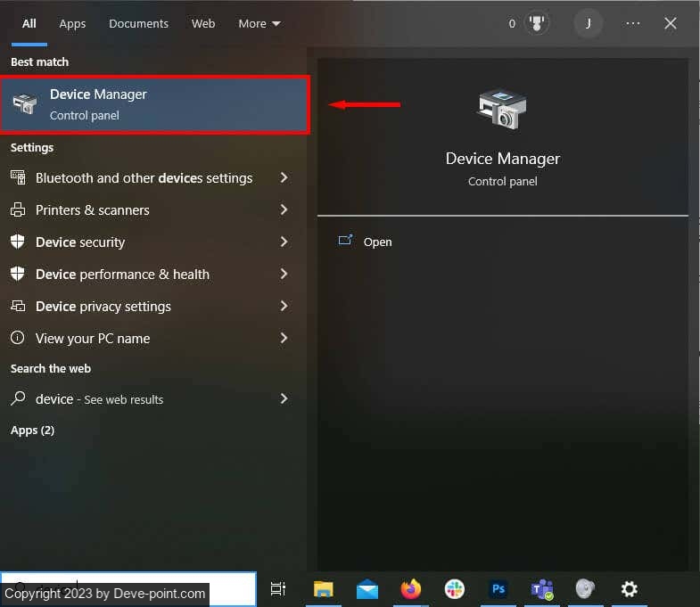Expand the Printers & scanners chevron
This screenshot has height=607, width=700.
tap(284, 210)
